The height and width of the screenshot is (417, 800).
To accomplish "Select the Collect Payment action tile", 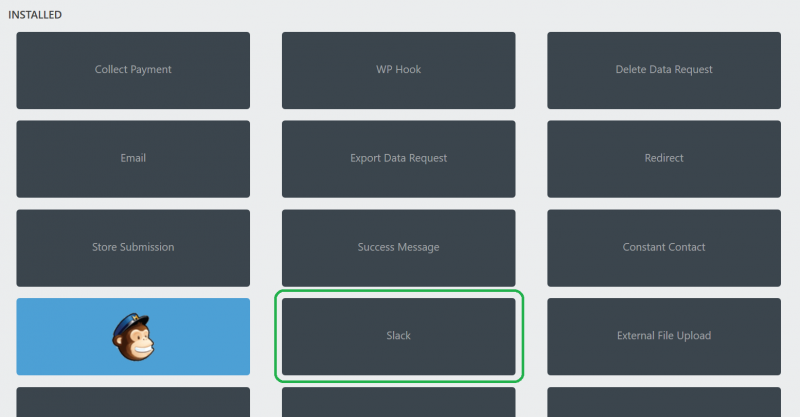I will pos(133,70).
